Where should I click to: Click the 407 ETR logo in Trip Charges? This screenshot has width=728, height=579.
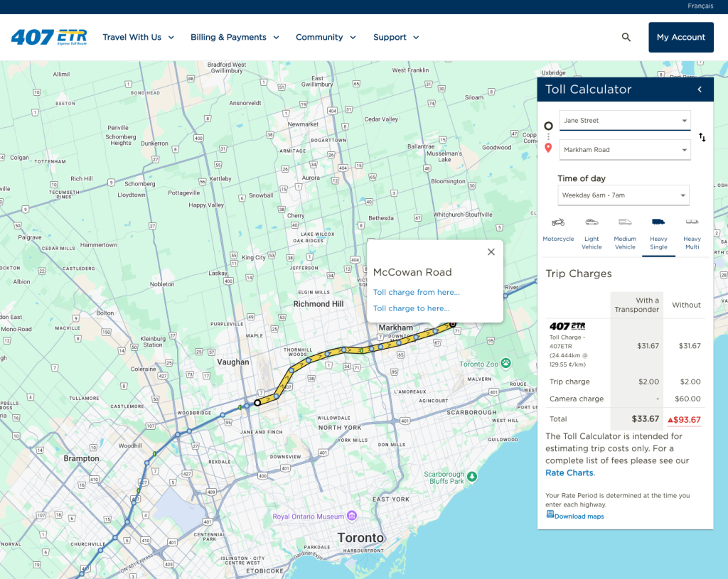(x=567, y=326)
